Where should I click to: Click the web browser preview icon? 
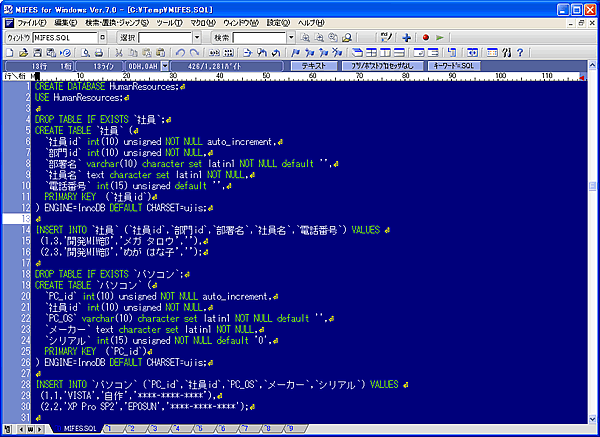click(65, 52)
